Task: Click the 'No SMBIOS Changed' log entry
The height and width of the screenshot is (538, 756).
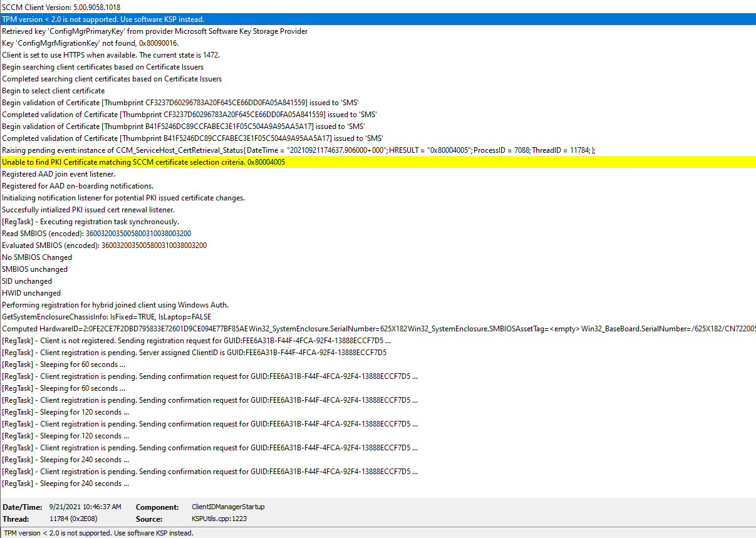Action: point(37,257)
